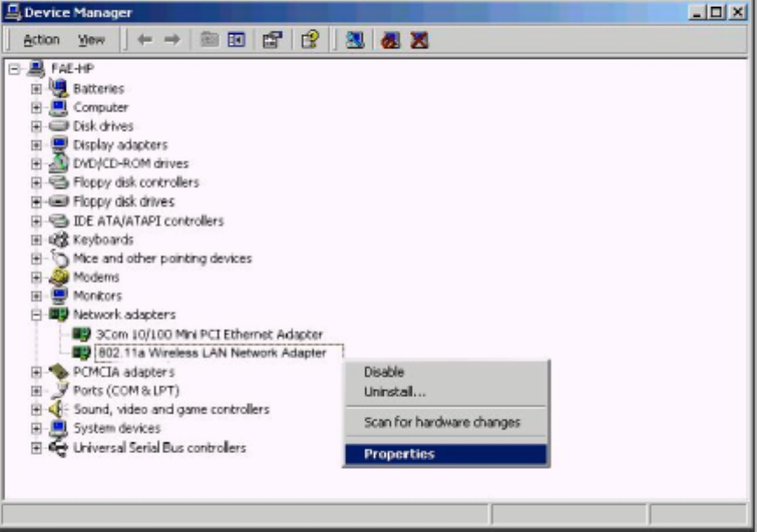Image resolution: width=757 pixels, height=532 pixels.
Task: Click the Keyboards category icon
Action: click(x=59, y=239)
